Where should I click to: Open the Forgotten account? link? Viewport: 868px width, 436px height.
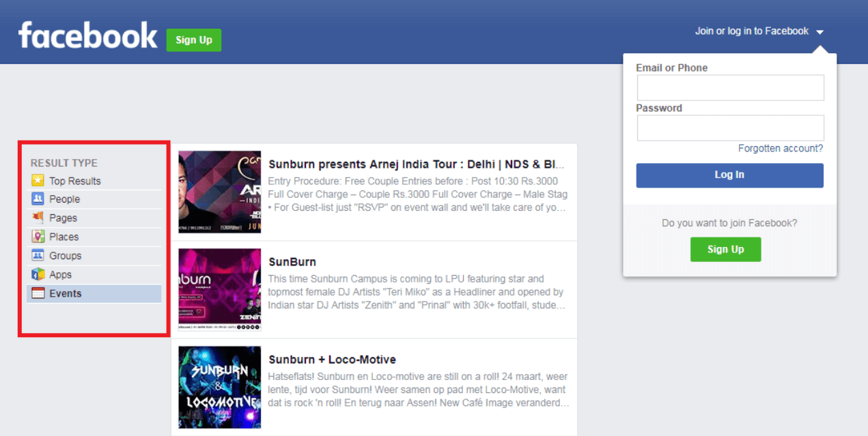[781, 148]
